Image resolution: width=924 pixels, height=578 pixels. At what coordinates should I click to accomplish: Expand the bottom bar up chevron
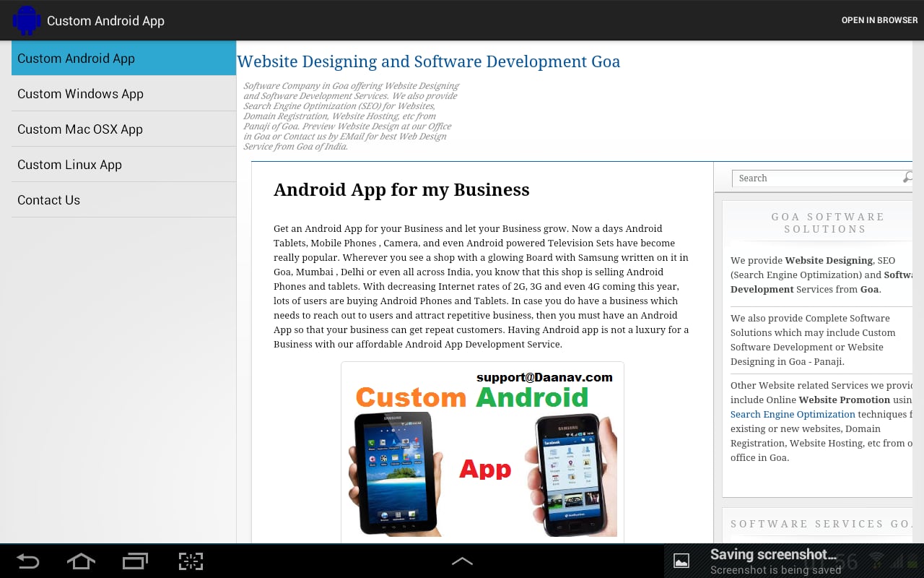[462, 561]
